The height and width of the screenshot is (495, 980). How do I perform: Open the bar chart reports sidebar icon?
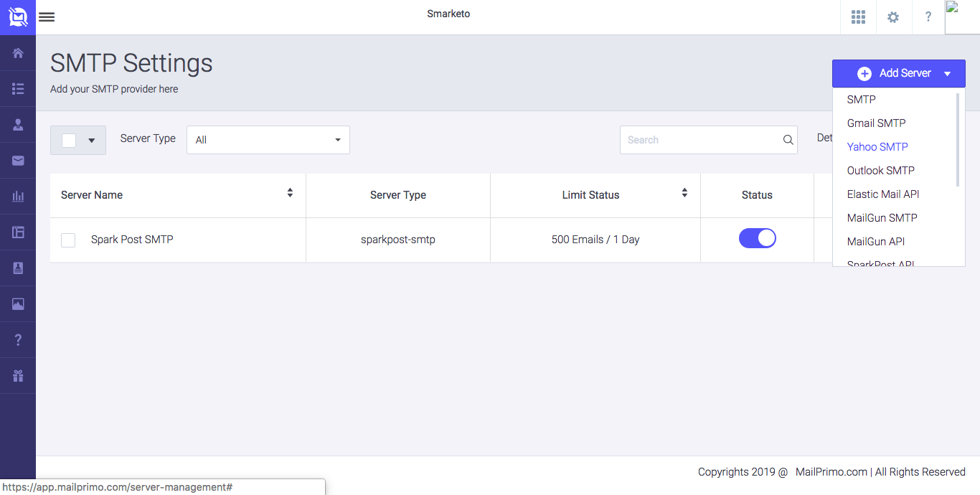tap(18, 197)
